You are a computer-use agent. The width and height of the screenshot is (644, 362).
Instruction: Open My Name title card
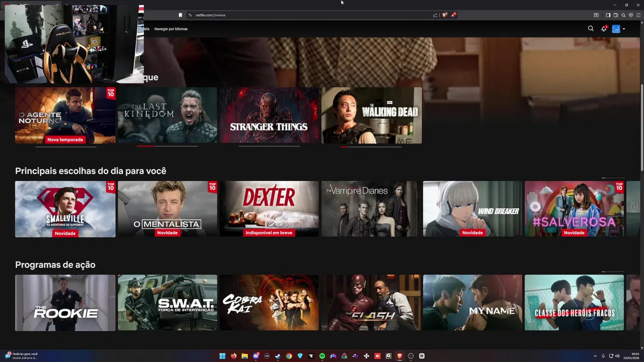point(472,303)
